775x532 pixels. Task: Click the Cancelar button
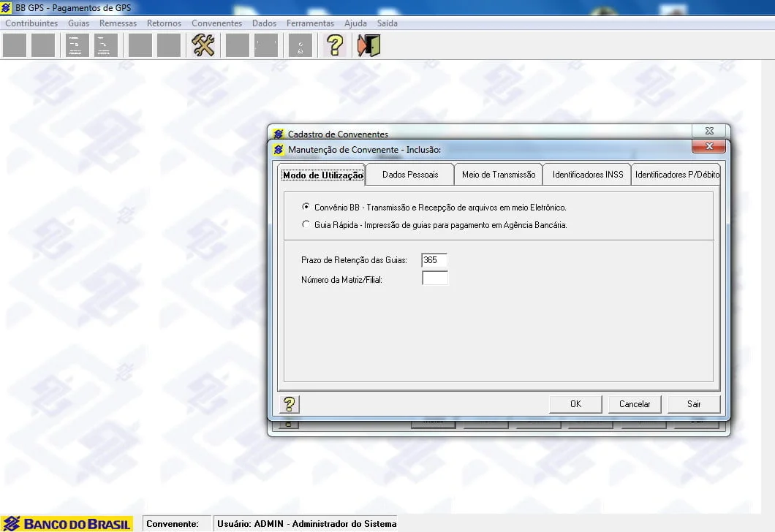[635, 404]
